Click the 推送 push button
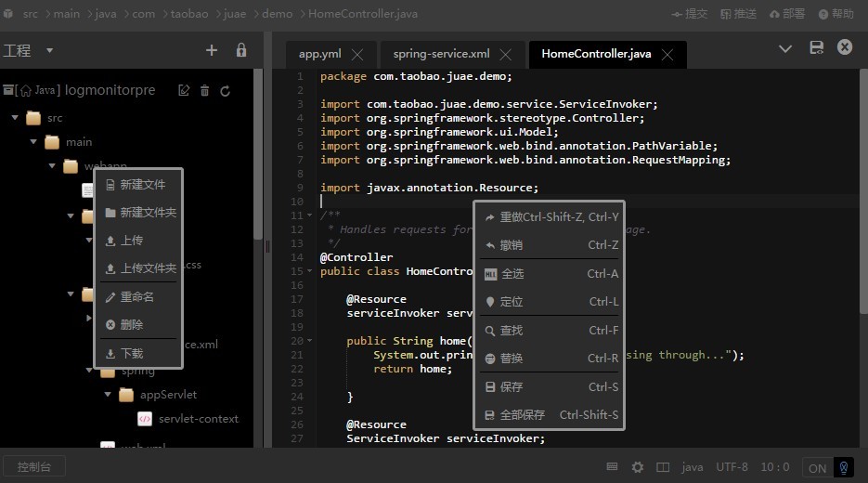The image size is (868, 483). pos(738,14)
